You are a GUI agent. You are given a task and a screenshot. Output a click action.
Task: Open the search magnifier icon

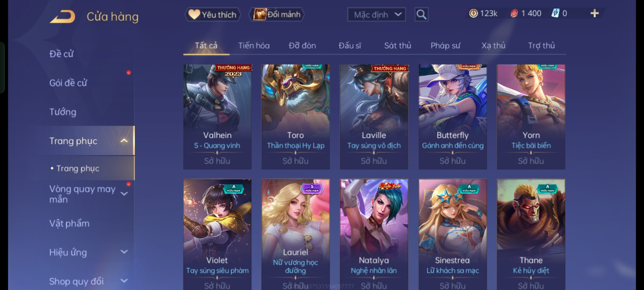coord(421,15)
